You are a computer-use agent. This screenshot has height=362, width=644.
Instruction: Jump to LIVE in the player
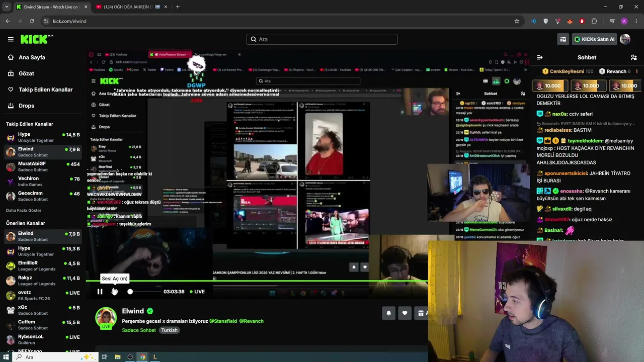click(x=197, y=292)
